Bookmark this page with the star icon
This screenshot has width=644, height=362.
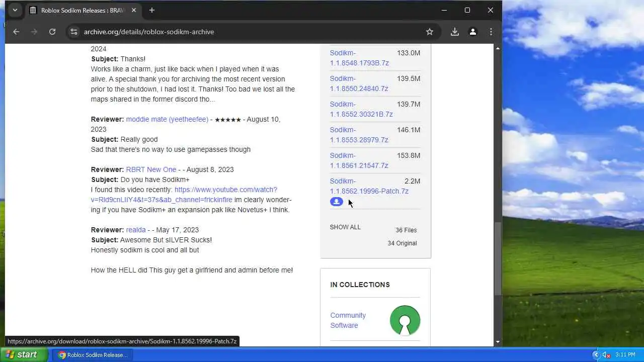[430, 32]
